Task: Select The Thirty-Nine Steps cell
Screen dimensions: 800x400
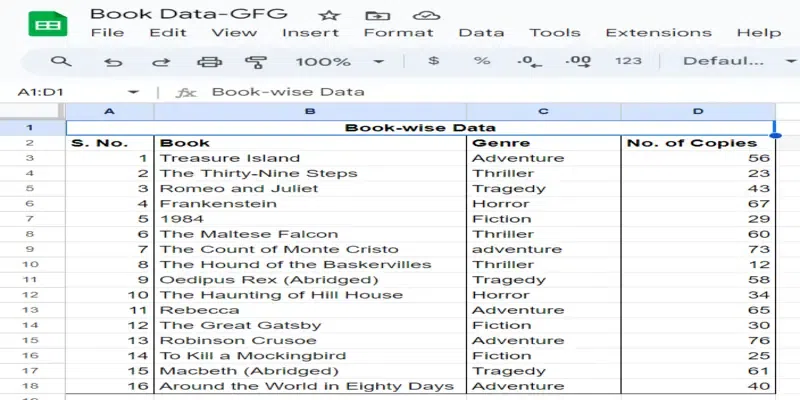Action: [310, 173]
